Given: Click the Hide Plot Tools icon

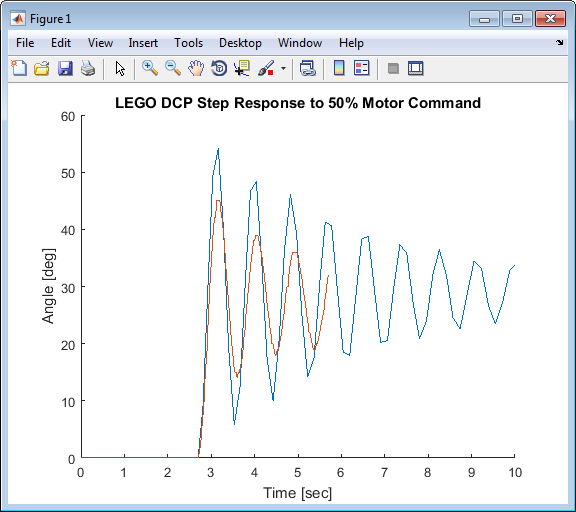Looking at the screenshot, I should (393, 68).
